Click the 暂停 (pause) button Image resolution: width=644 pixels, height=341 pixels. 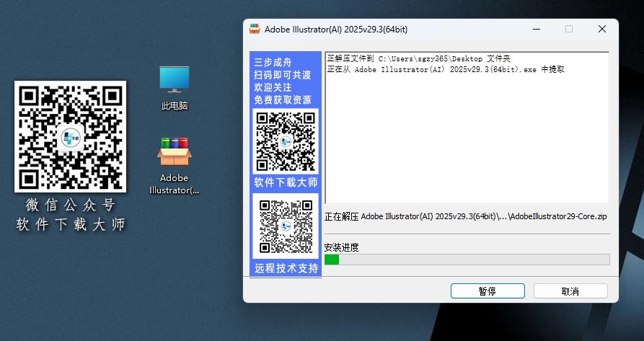point(488,291)
